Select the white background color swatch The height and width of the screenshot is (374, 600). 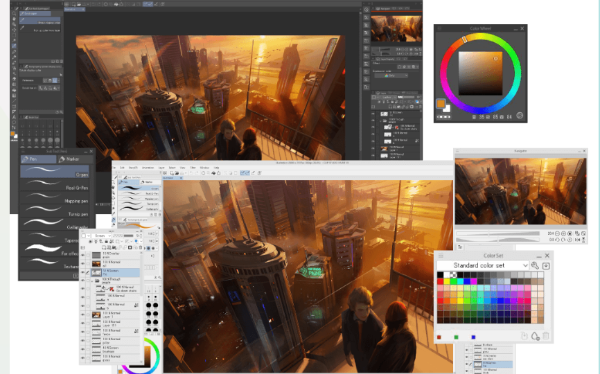(x=446, y=109)
